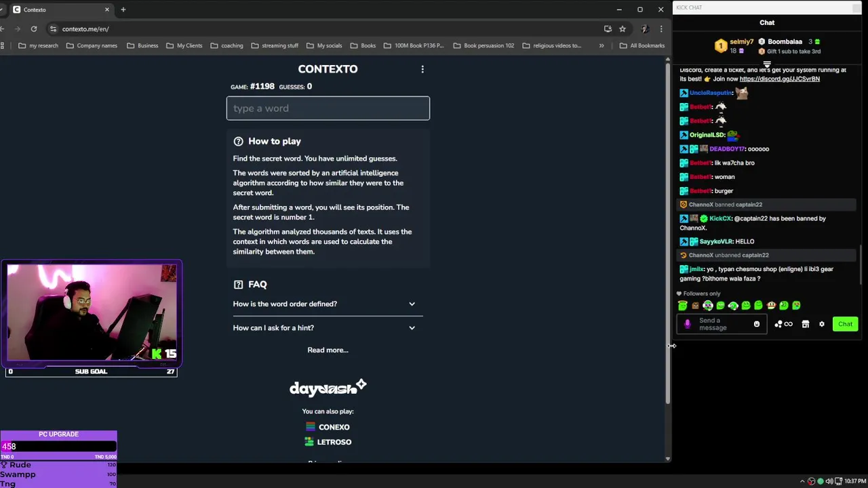Screen dimensions: 868x488
Task: Open the "Read more..." link
Action: 328,350
